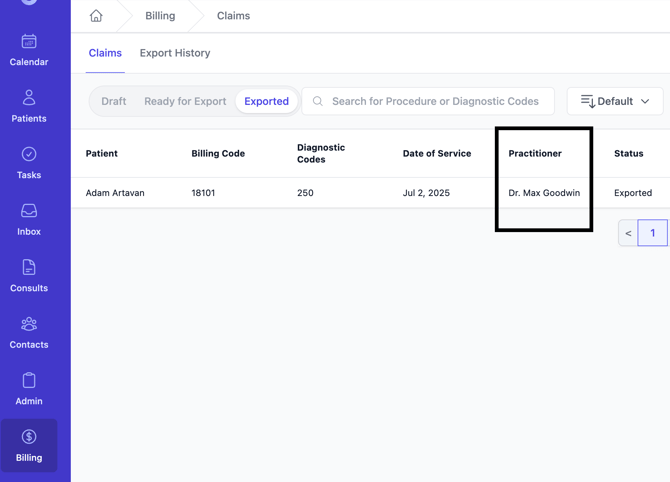Viewport: 670px width, 482px height.
Task: Click the Diagnostic Codes column header
Action: (x=321, y=153)
